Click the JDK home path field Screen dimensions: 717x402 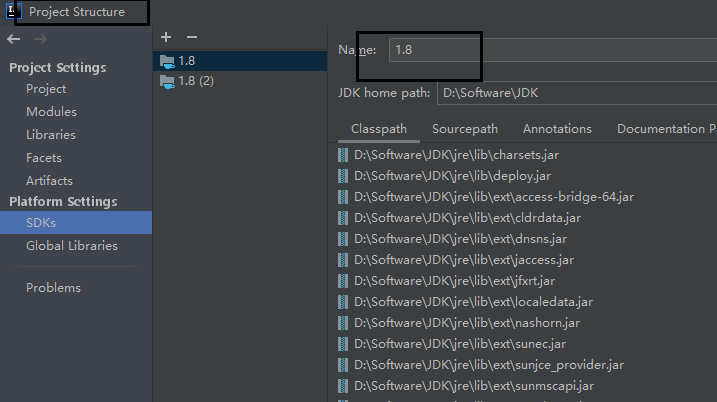coord(577,93)
